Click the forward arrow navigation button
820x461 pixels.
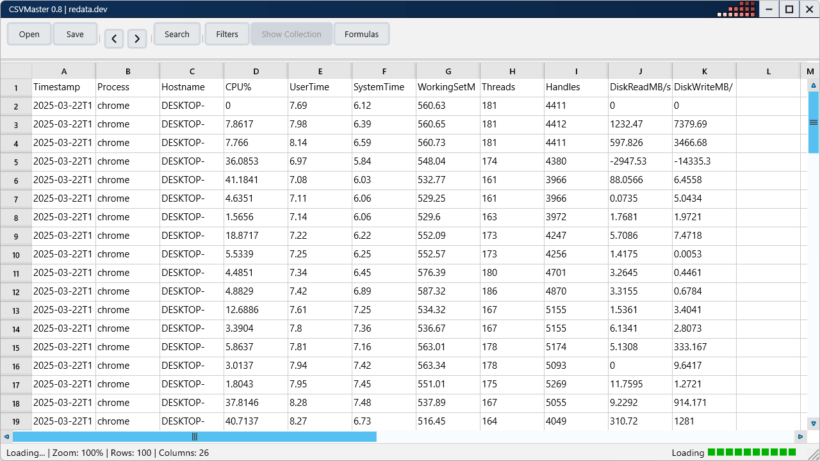point(137,38)
